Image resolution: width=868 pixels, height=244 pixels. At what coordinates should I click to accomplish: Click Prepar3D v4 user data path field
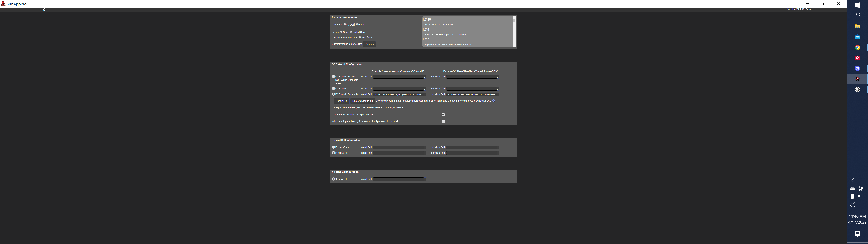coord(472,153)
